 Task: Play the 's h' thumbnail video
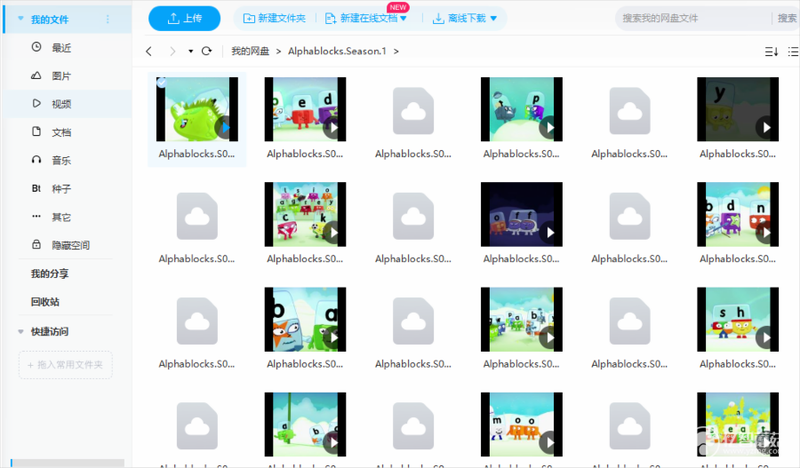tap(765, 337)
